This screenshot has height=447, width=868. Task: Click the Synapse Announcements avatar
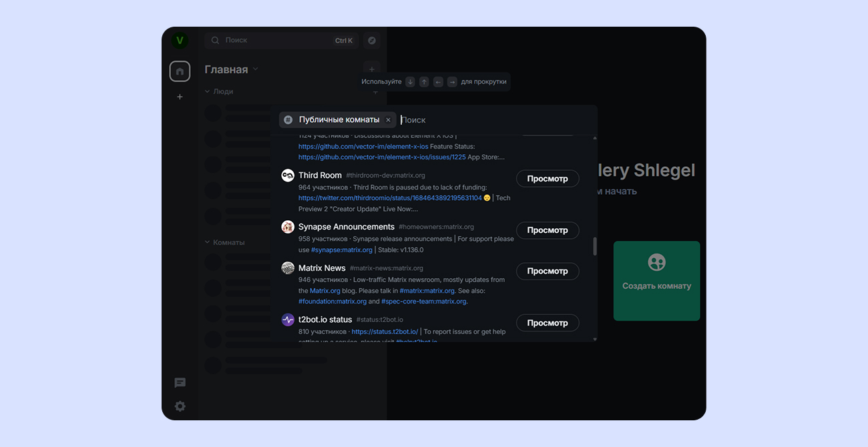[288, 227]
